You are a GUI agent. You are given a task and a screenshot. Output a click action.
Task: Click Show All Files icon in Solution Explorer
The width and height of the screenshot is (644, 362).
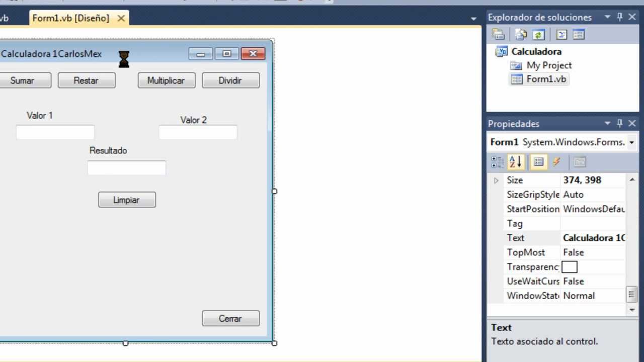[x=521, y=35]
